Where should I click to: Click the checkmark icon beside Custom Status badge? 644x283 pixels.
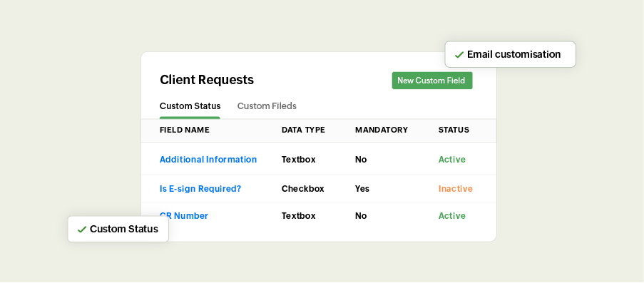(x=82, y=230)
